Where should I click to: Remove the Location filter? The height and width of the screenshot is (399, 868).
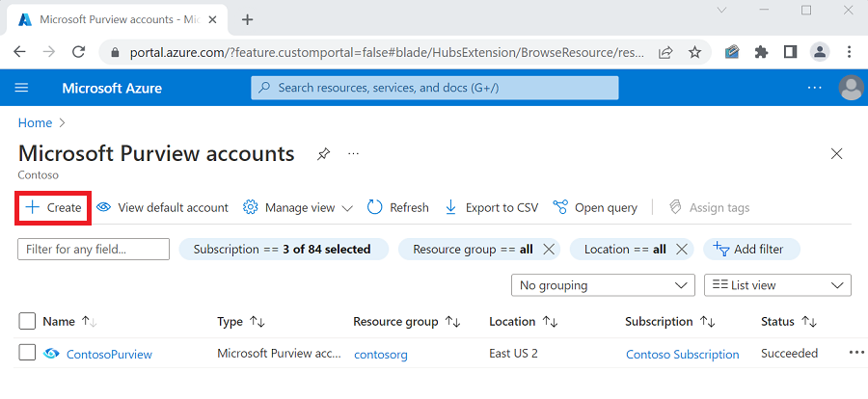pos(682,250)
